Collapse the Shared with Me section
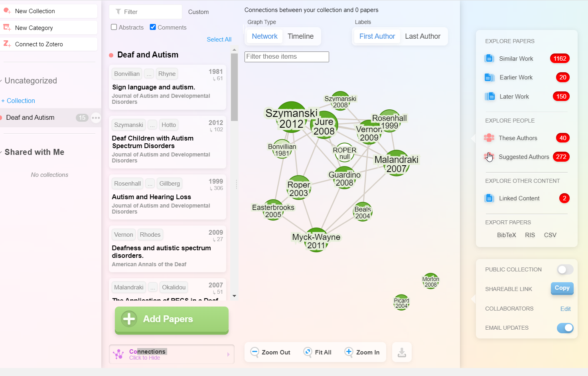588x376 pixels. [2, 152]
